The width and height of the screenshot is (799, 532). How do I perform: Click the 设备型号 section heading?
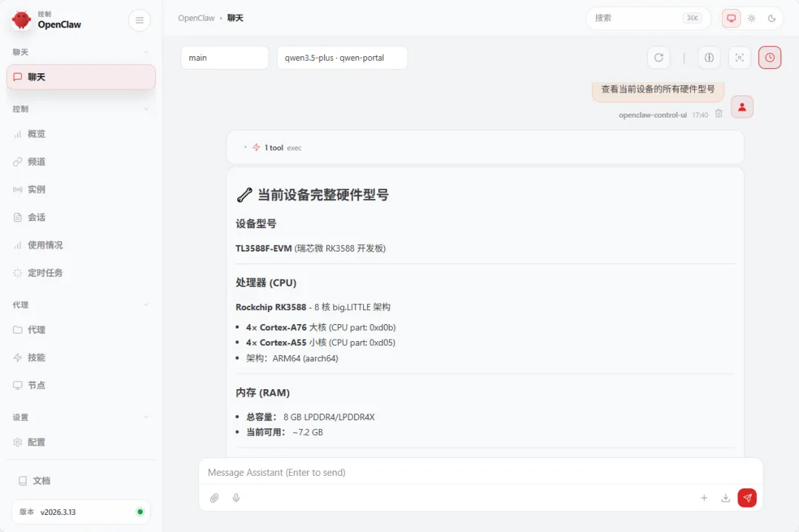click(256, 223)
